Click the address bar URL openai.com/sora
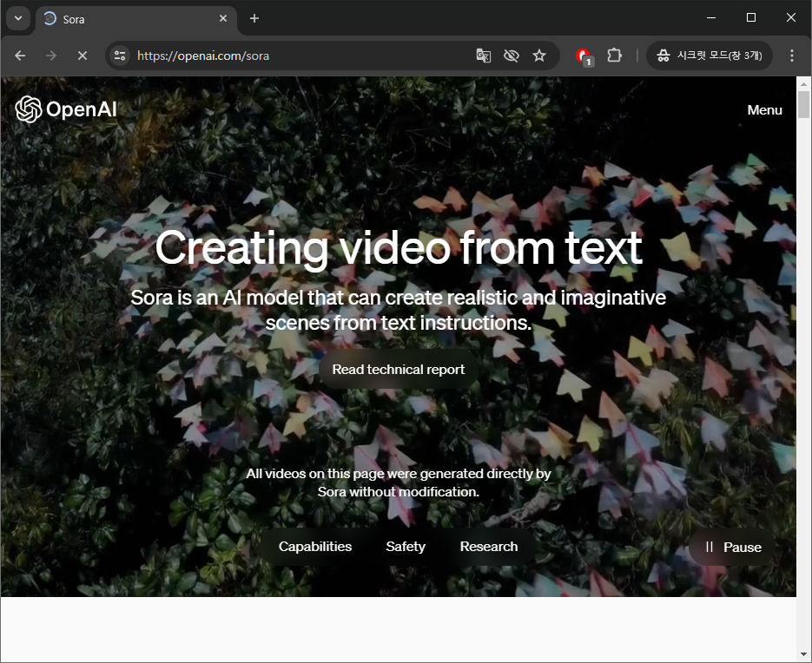The image size is (812, 663). (203, 56)
